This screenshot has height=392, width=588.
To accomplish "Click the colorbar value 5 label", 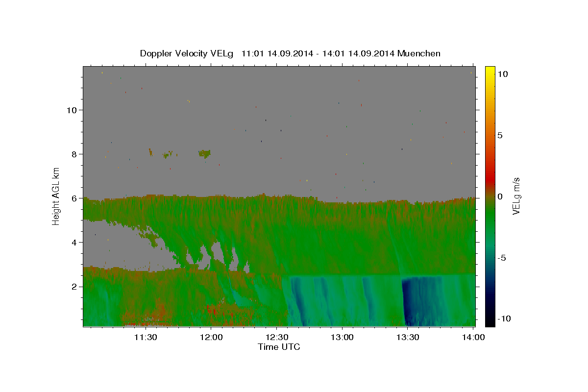I will pos(500,135).
